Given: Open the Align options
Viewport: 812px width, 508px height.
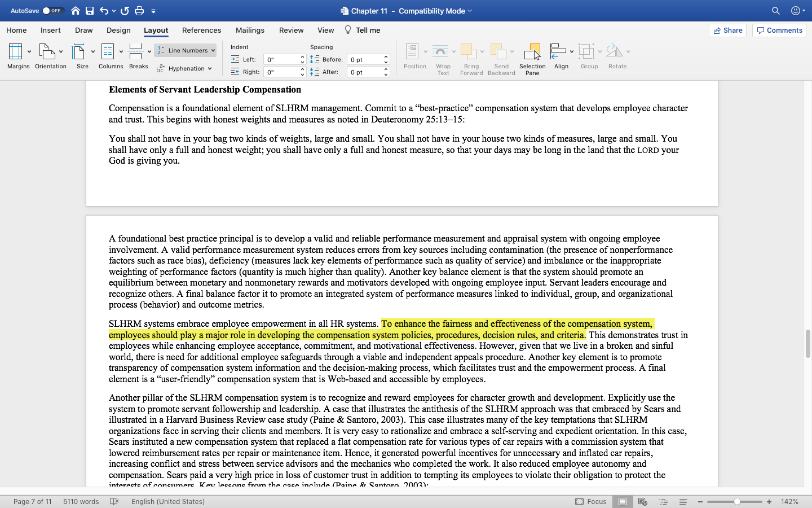Looking at the screenshot, I should [x=561, y=56].
